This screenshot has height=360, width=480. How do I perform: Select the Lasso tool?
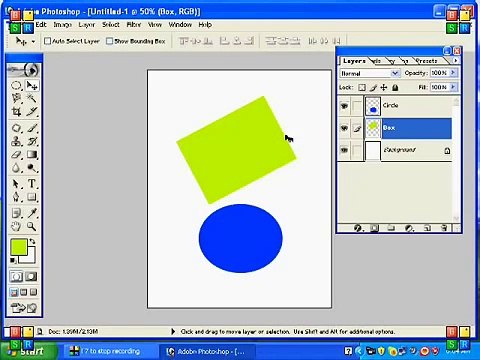tap(16, 98)
